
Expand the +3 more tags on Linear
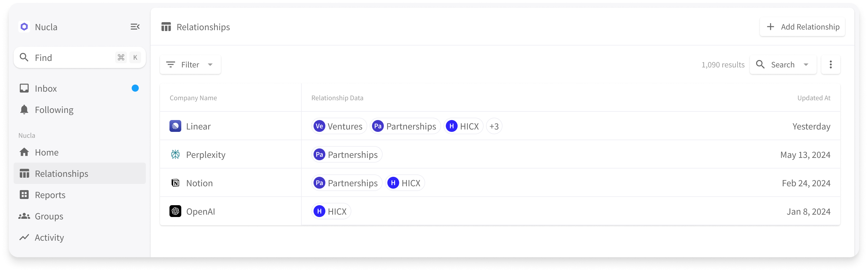494,126
